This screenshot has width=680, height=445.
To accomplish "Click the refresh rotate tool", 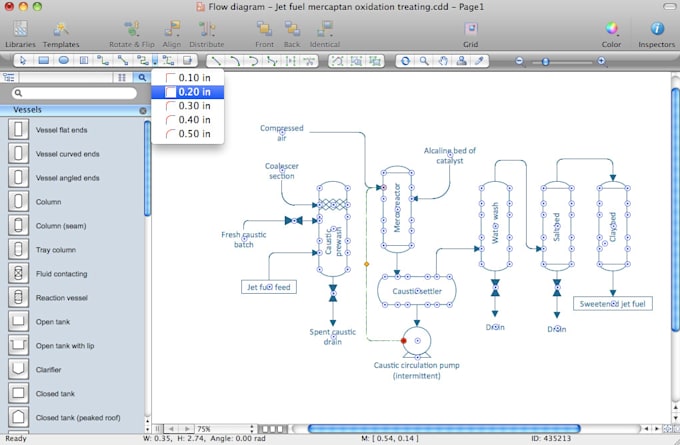I will 405,61.
